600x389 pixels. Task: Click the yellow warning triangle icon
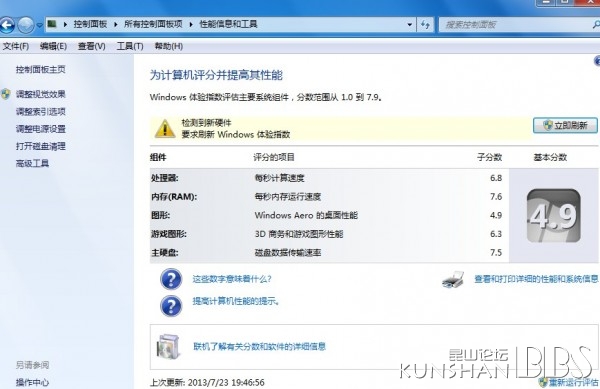click(165, 129)
